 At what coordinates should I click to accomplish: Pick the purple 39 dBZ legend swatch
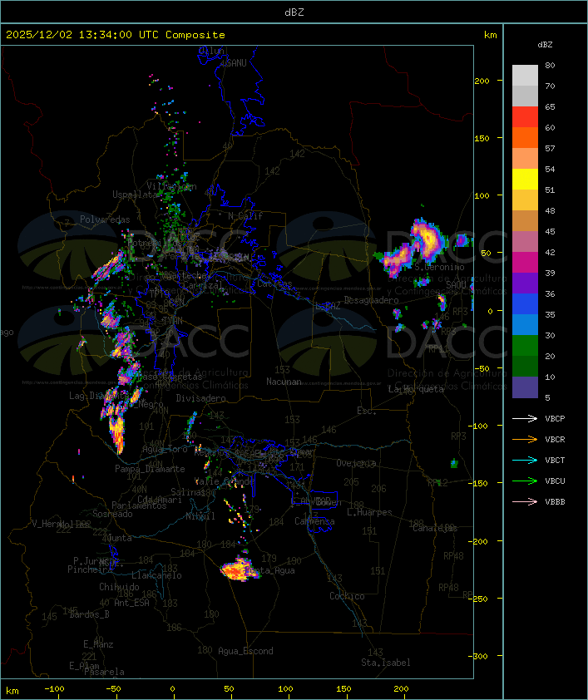pos(525,283)
